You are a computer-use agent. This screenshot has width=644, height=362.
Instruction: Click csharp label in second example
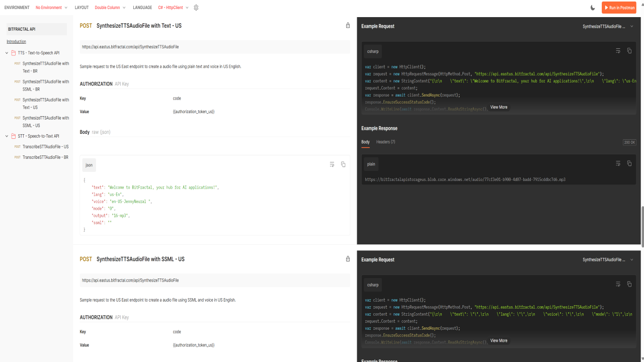click(x=373, y=285)
